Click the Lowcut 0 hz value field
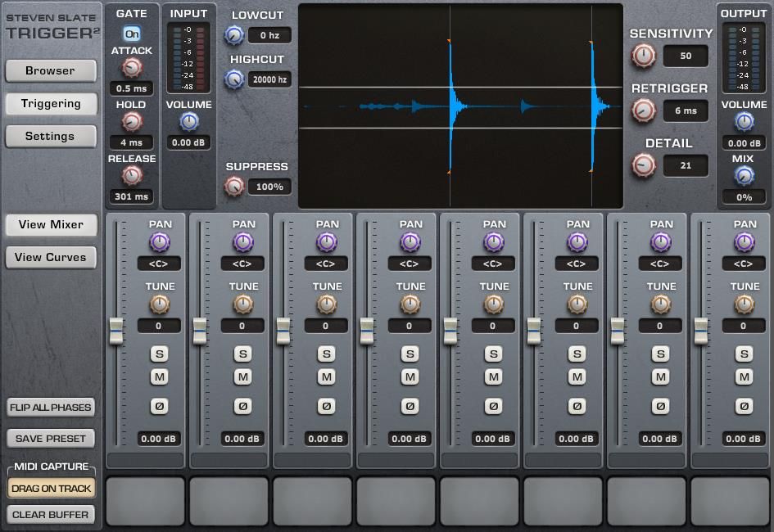 269,35
